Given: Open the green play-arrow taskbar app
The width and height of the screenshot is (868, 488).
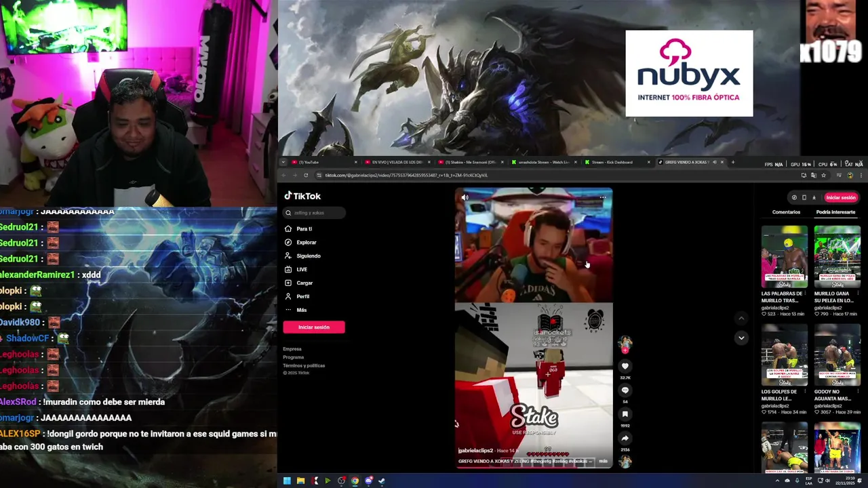Looking at the screenshot, I should [x=328, y=481].
